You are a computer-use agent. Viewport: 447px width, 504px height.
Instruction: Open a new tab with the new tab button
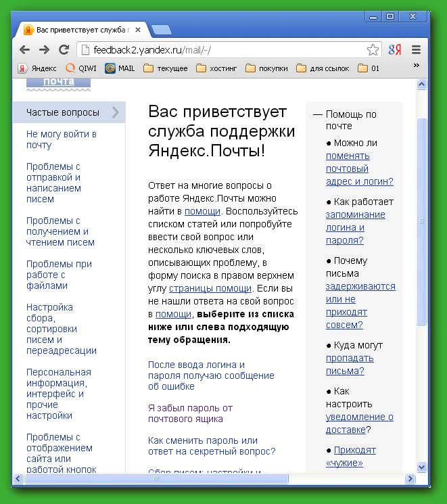pos(162,30)
